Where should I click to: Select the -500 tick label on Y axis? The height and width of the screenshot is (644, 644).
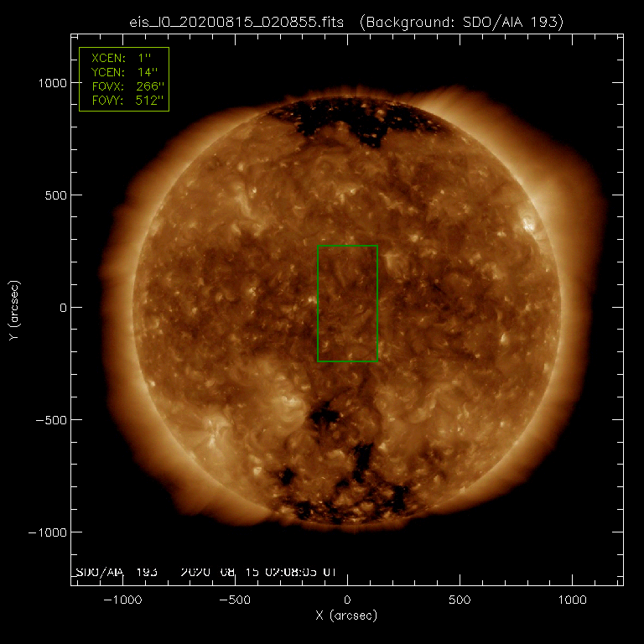coord(50,420)
